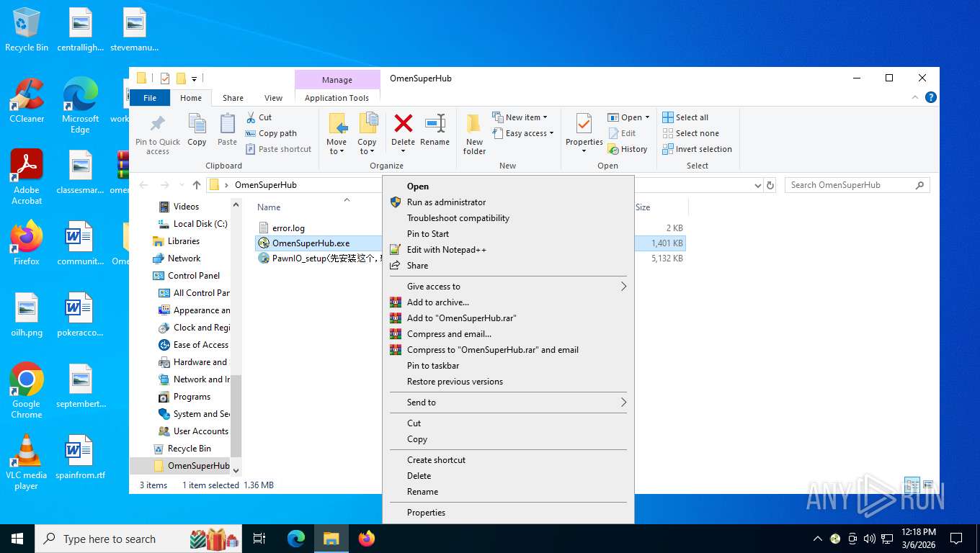Click Adobe Acrobat desktop icon
The width and height of the screenshot is (980, 553).
[27, 177]
